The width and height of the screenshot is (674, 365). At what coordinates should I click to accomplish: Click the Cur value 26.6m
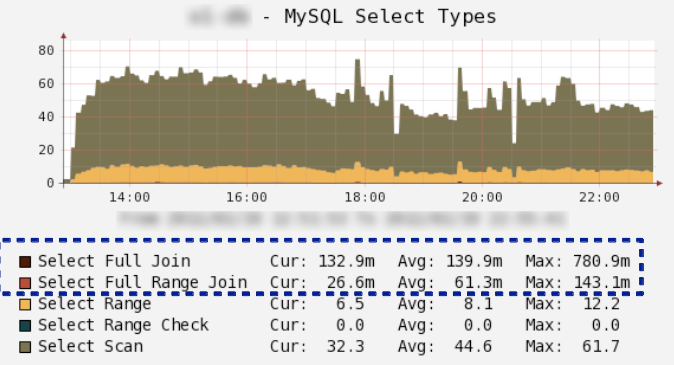point(350,282)
